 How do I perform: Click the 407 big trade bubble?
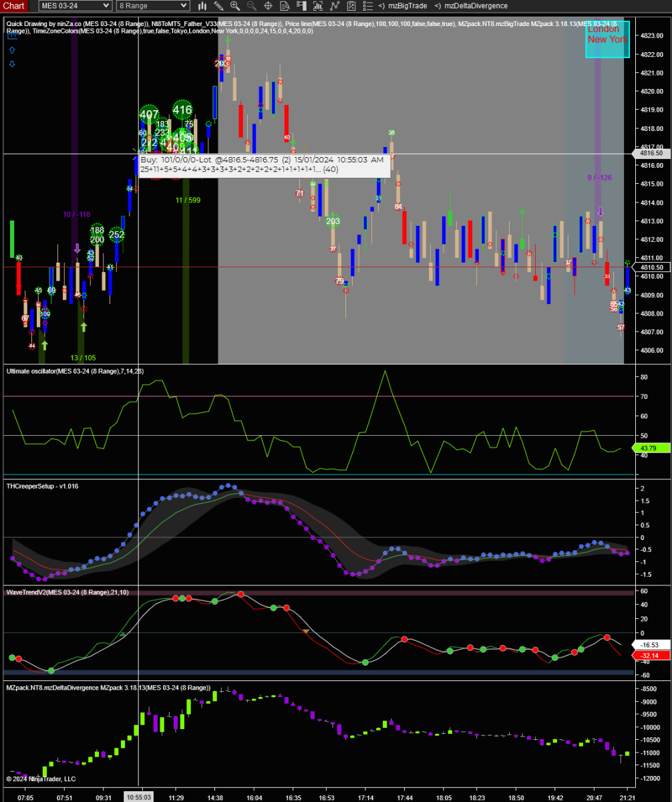(x=149, y=115)
